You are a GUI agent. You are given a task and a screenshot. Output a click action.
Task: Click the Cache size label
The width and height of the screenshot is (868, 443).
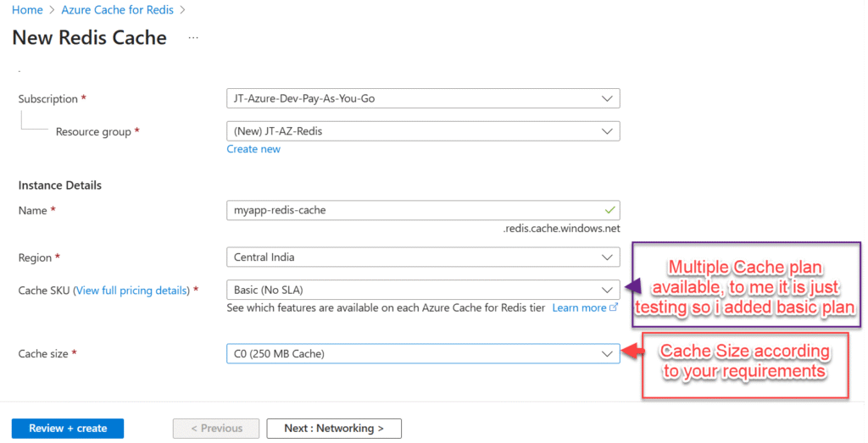pos(43,354)
